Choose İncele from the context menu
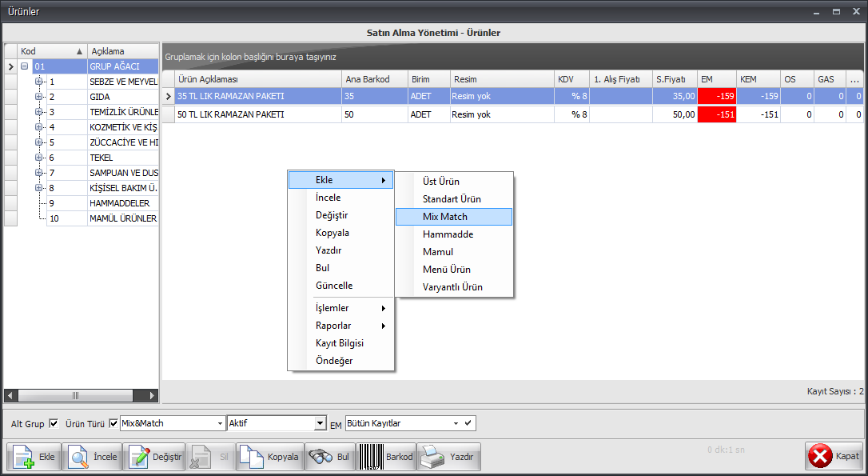 pos(341,198)
